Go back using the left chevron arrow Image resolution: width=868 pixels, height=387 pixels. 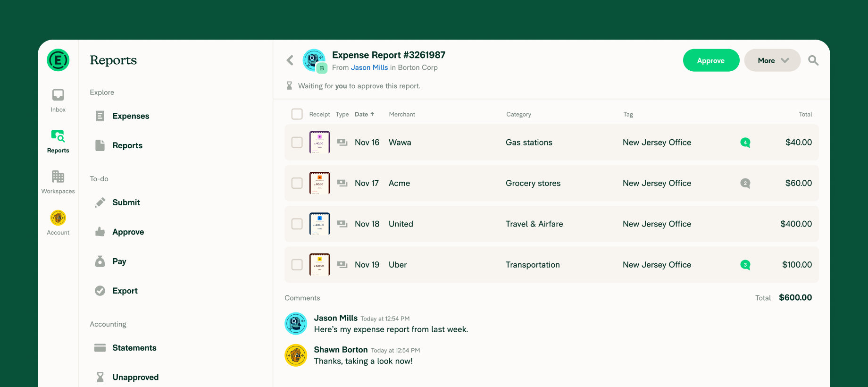[x=290, y=60]
